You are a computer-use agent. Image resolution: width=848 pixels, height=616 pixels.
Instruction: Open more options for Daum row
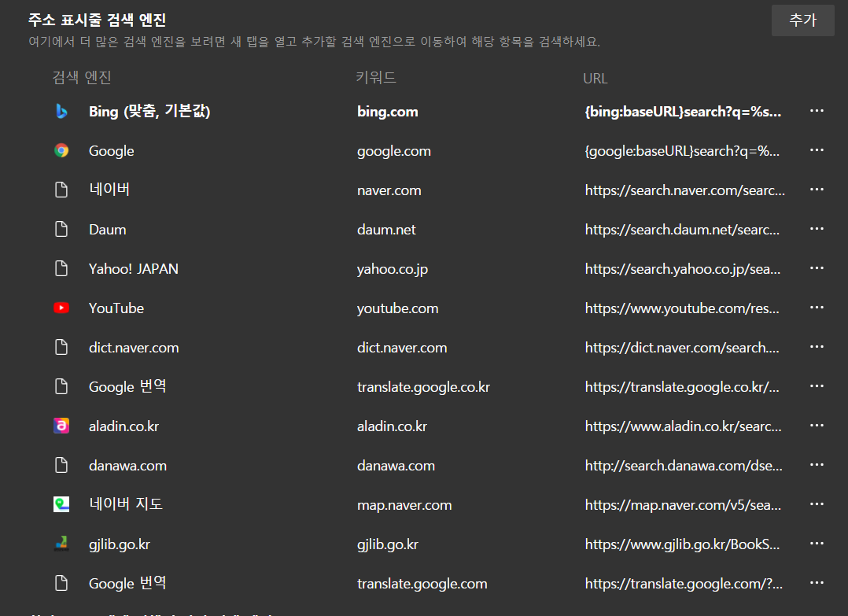click(x=817, y=229)
